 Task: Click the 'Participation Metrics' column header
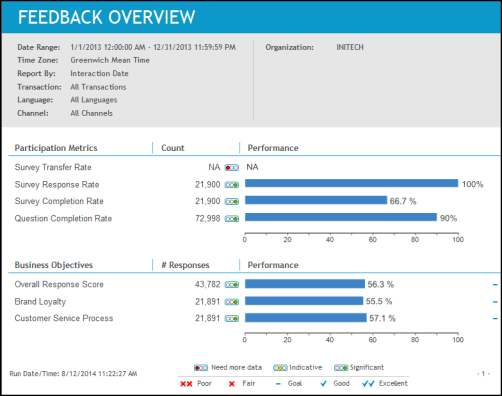point(56,148)
